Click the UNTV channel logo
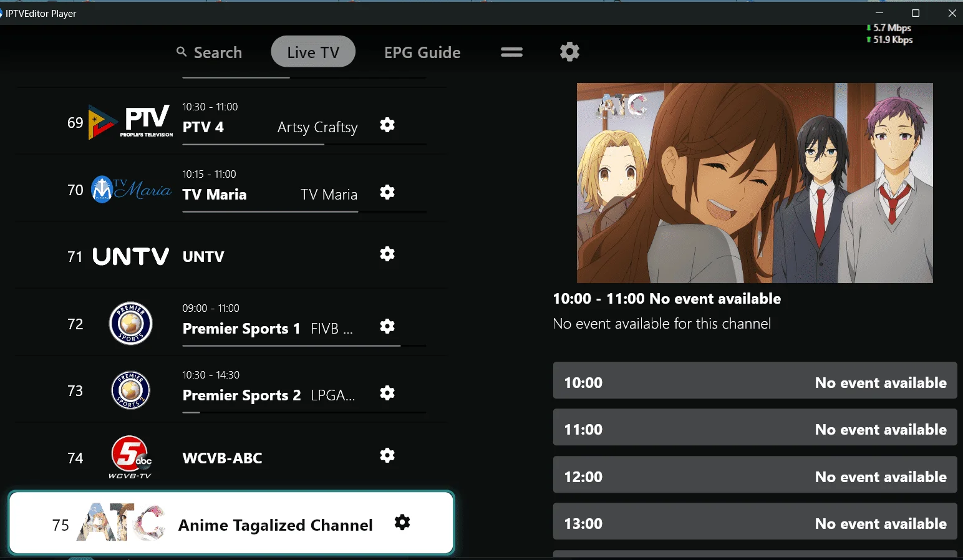 pyautogui.click(x=130, y=256)
